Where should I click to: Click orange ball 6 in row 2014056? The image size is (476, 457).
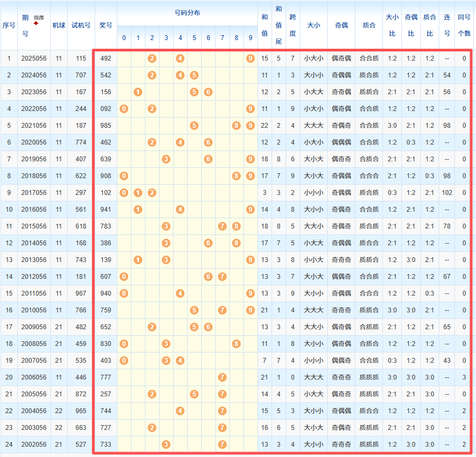click(208, 243)
